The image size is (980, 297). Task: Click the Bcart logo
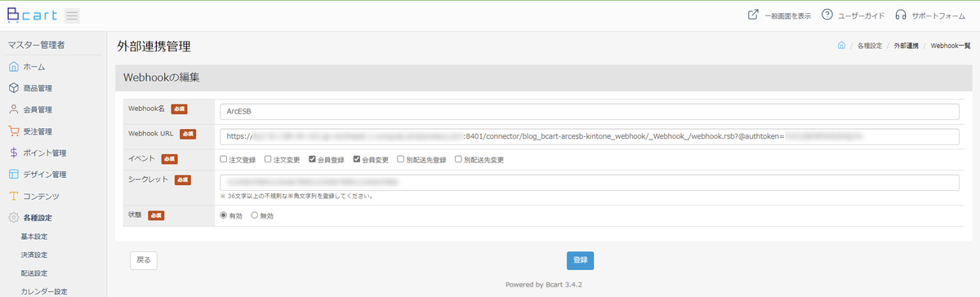tap(32, 16)
